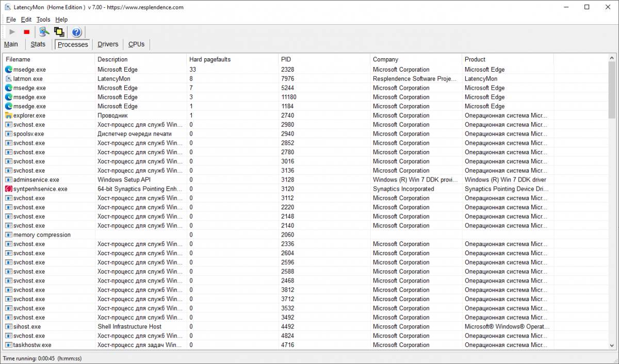Open the Help menu
This screenshot has height=364, width=619.
point(61,20)
